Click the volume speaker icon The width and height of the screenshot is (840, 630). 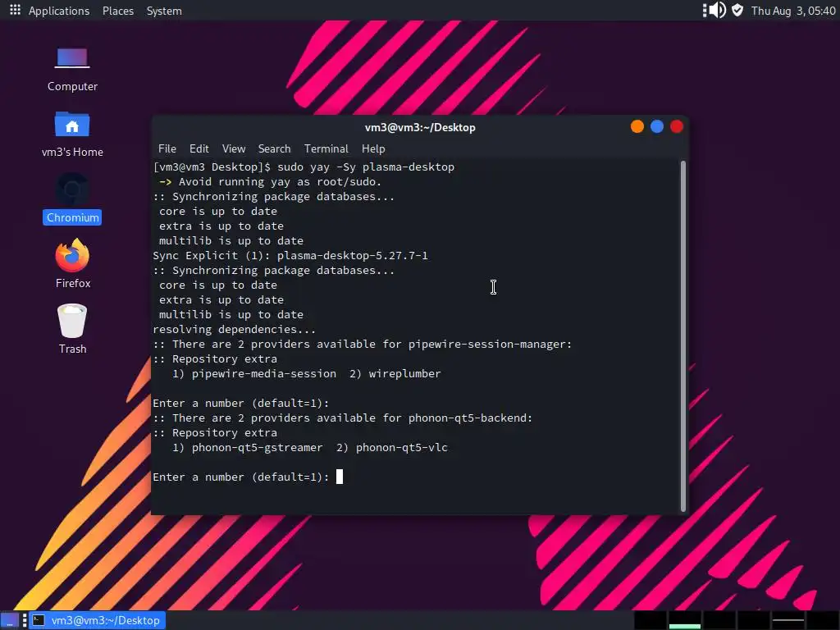pos(718,10)
